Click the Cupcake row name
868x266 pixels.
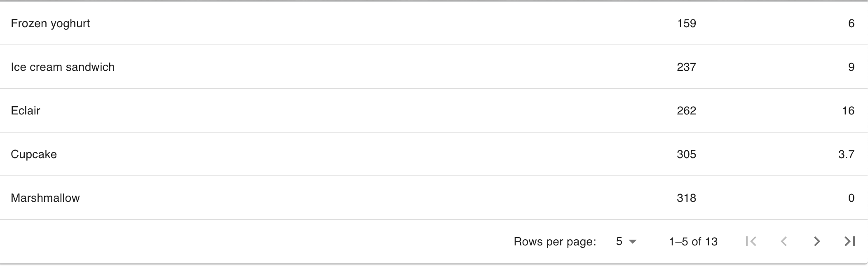point(34,154)
